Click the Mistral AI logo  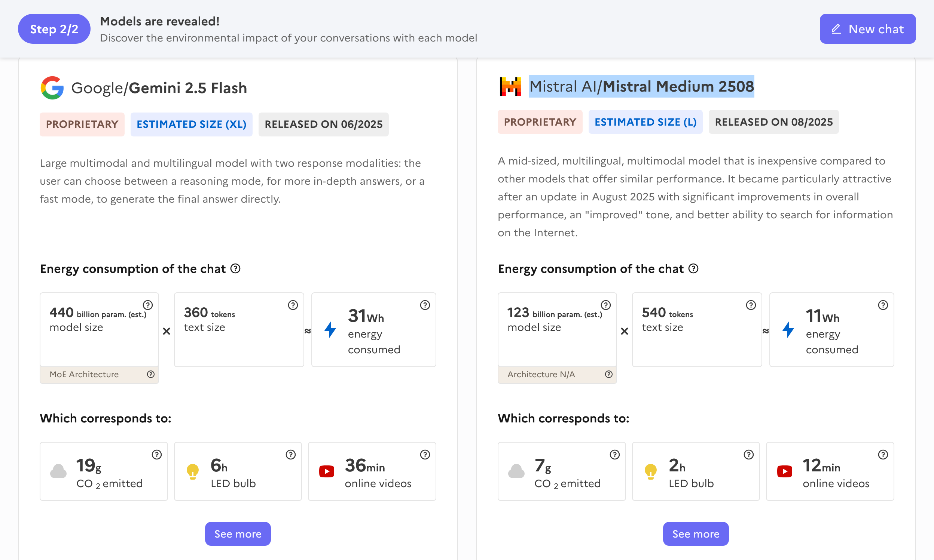(510, 86)
